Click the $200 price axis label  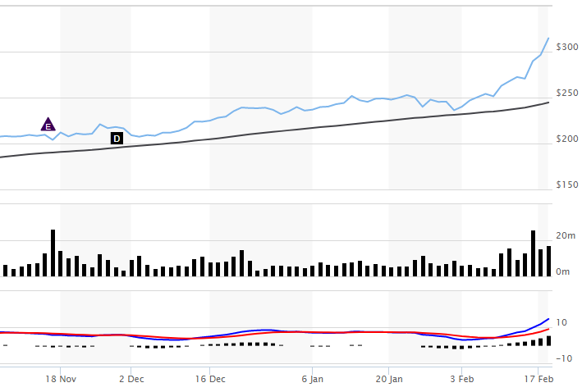(x=566, y=139)
